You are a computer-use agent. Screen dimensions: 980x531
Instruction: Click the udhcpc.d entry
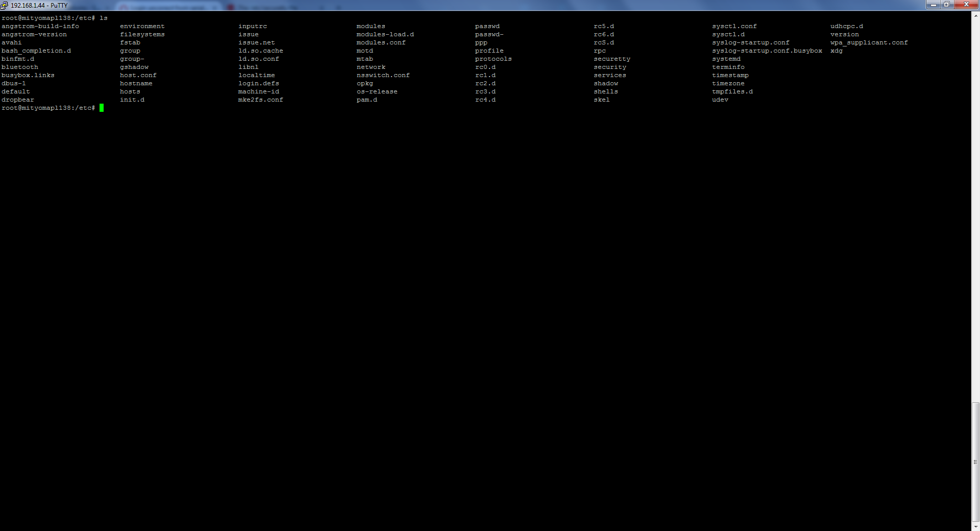[846, 26]
